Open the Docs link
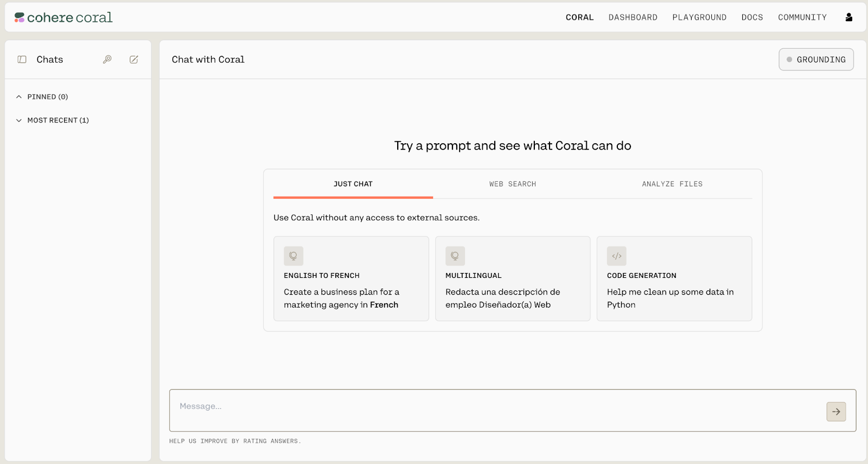The width and height of the screenshot is (868, 464). tap(752, 17)
